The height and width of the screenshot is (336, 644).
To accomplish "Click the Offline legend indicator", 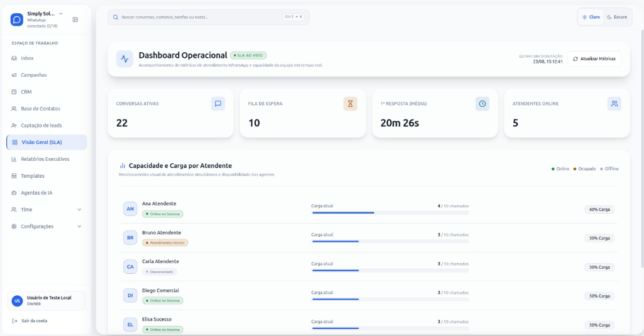I will [x=609, y=168].
